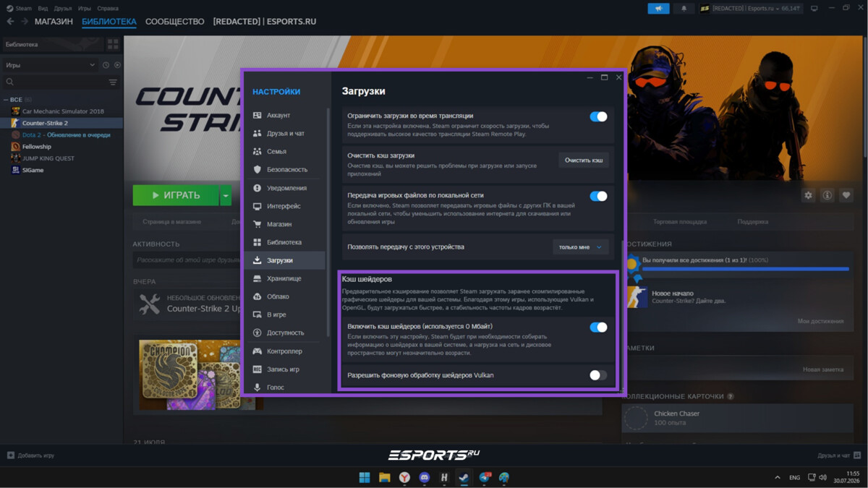Open the Облако settings section
This screenshot has height=488, width=868.
click(285, 296)
